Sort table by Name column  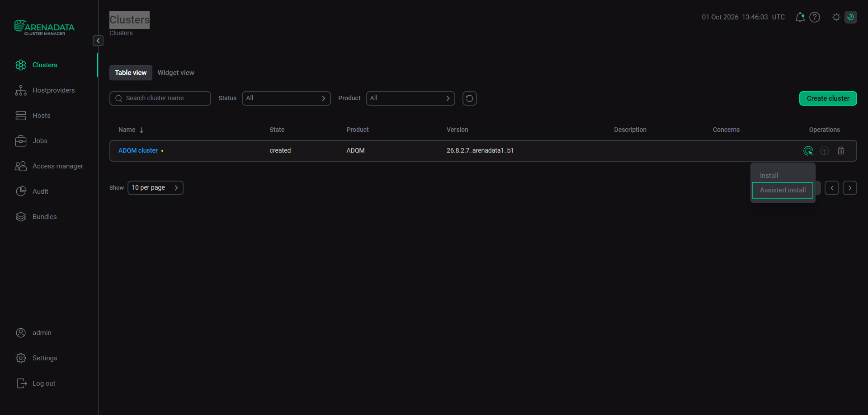click(131, 130)
